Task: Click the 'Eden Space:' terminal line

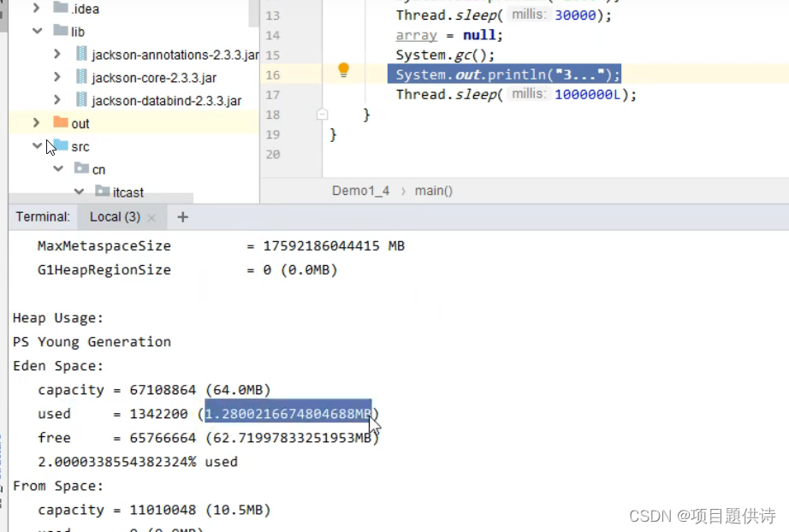Action: click(58, 365)
